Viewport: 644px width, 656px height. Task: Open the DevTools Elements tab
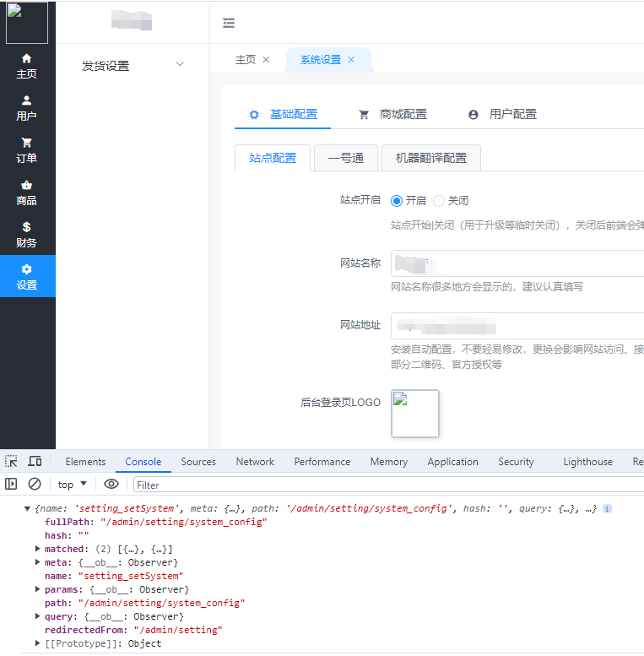(x=85, y=462)
